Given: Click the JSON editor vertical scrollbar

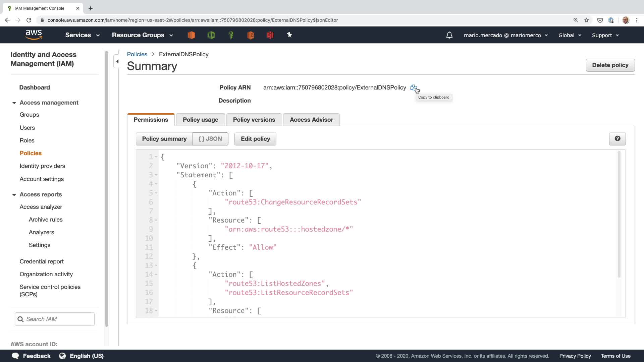Looking at the screenshot, I should tap(619, 215).
